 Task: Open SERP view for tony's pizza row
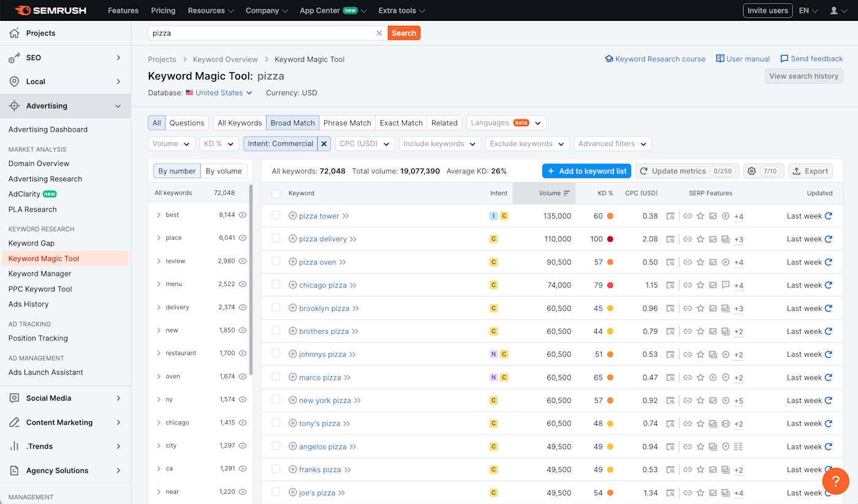click(x=670, y=424)
